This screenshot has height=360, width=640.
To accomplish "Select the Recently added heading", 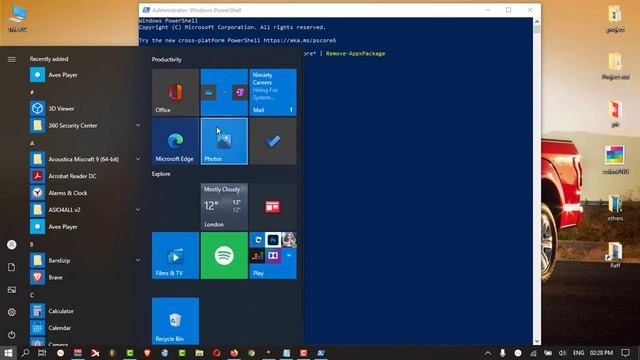I will [49, 59].
